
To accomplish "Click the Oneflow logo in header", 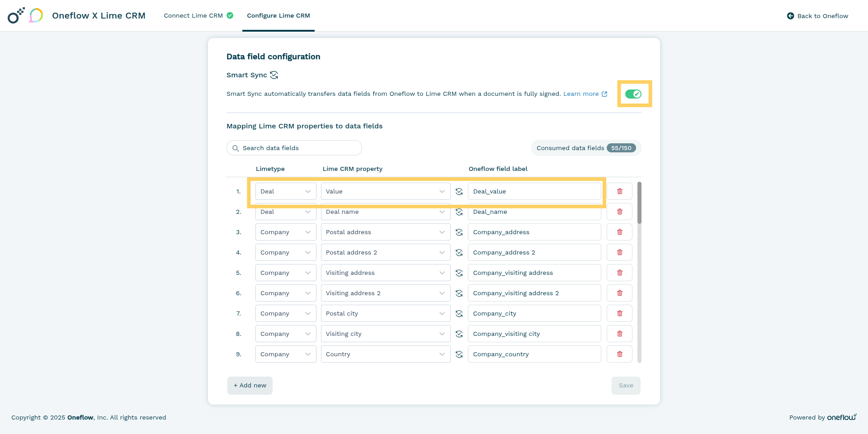I will [x=16, y=15].
